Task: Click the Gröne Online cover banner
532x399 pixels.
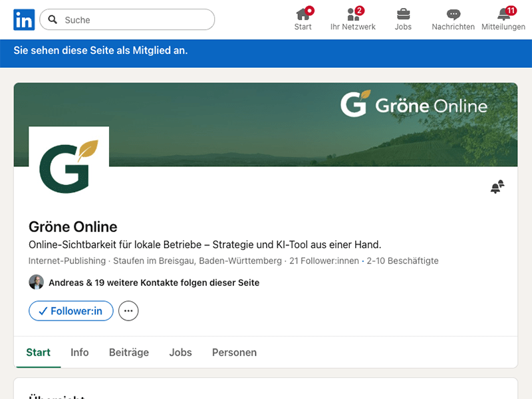Action: [265, 124]
